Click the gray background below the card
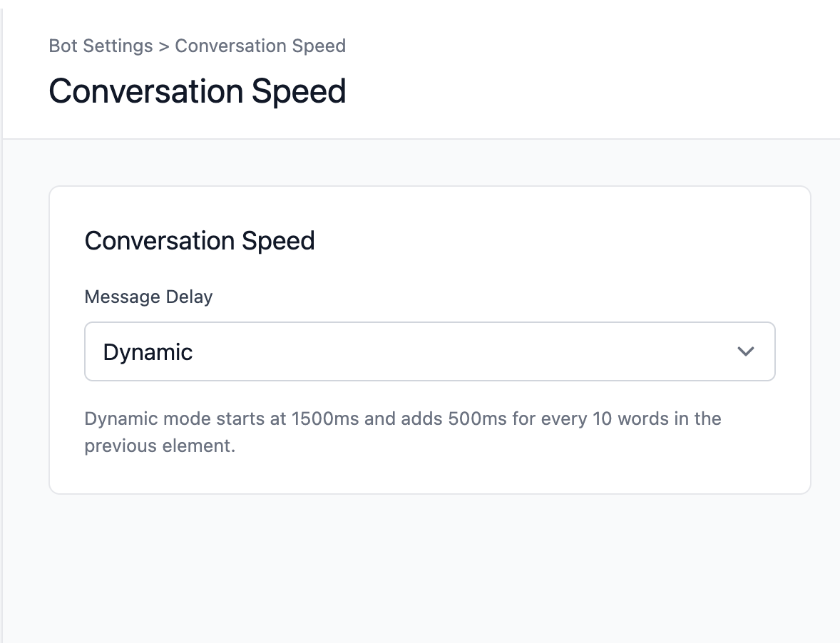Viewport: 840px width, 643px height. 428,570
